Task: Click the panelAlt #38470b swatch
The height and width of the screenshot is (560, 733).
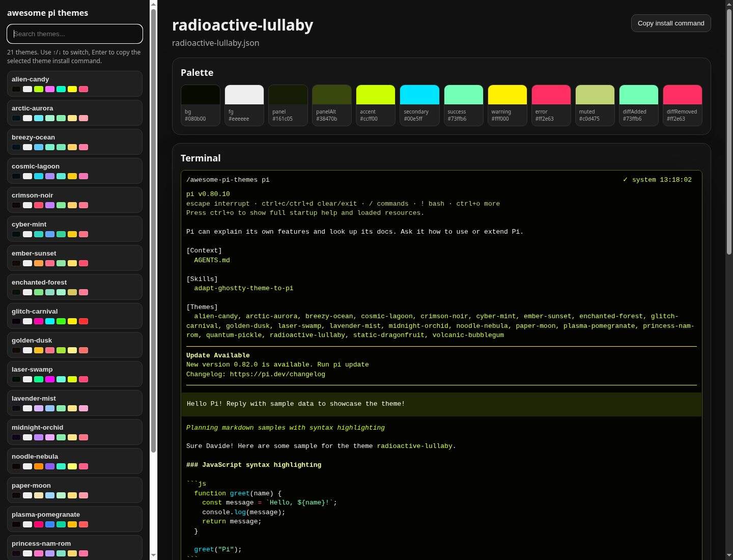Action: pyautogui.click(x=332, y=105)
